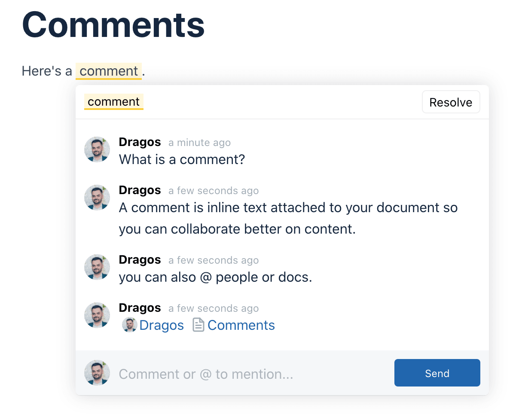This screenshot has height=420, width=525.
Task: Click the 'a minute ago' timestamp
Action: (x=199, y=143)
